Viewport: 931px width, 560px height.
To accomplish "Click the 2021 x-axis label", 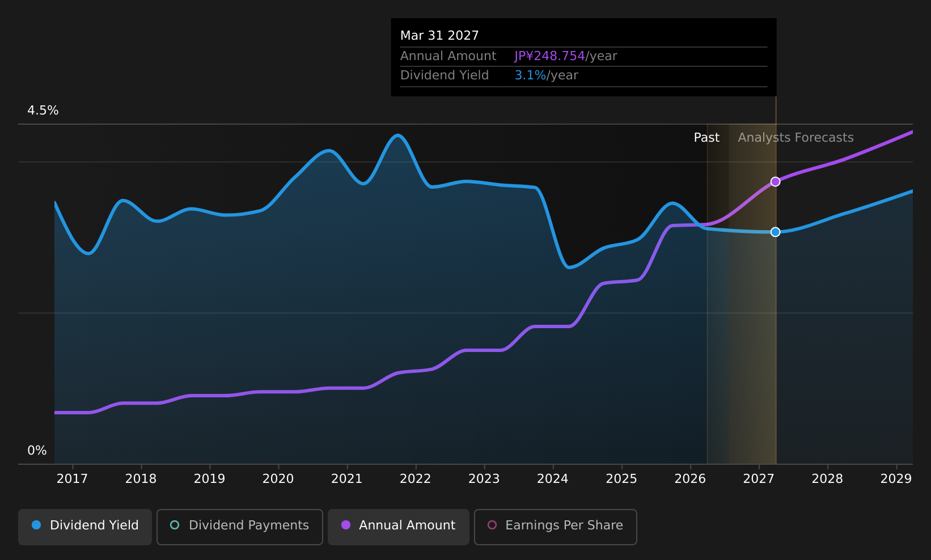I will click(x=346, y=479).
